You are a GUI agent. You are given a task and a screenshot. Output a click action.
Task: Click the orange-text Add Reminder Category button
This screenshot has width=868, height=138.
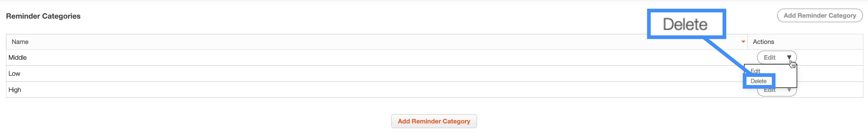(x=434, y=121)
